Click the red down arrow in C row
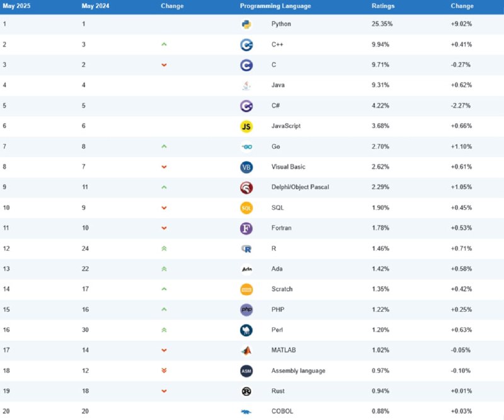The image size is (504, 420). [164, 65]
